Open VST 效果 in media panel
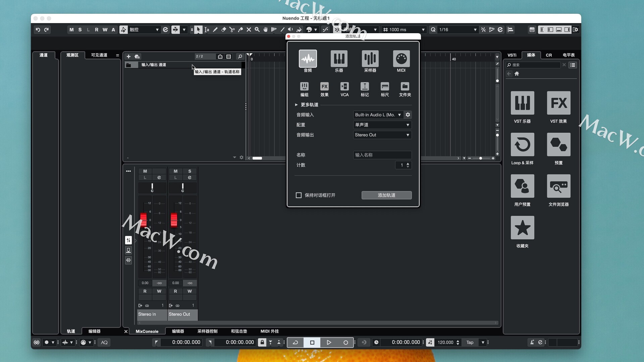Image resolution: width=644 pixels, height=362 pixels. (x=558, y=103)
